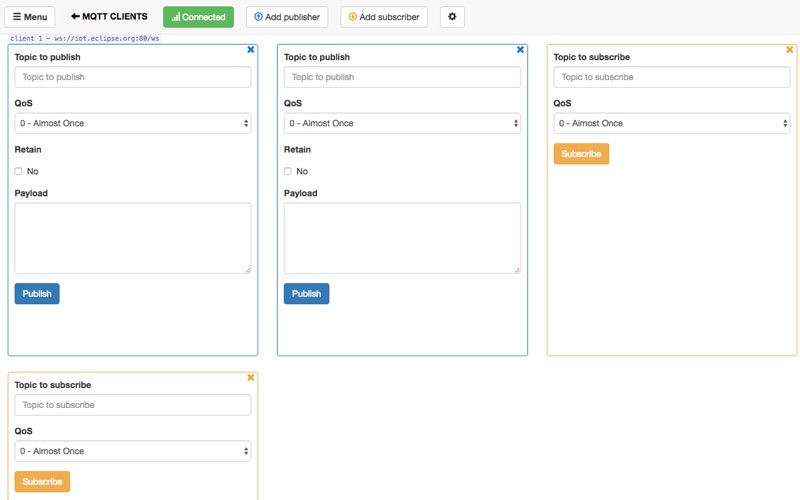The width and height of the screenshot is (800, 500).
Task: Open QoS dropdown in second publisher panel
Action: tap(402, 123)
